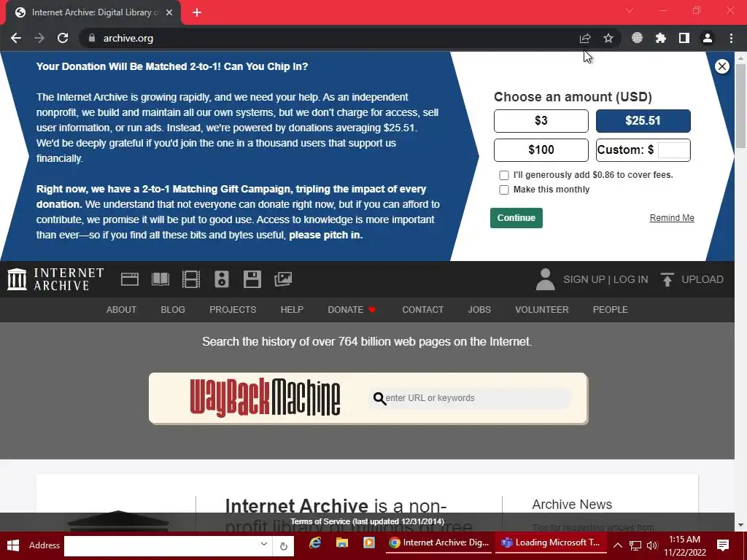Open the Texts book icon
Image resolution: width=747 pixels, height=560 pixels.
pyautogui.click(x=160, y=279)
